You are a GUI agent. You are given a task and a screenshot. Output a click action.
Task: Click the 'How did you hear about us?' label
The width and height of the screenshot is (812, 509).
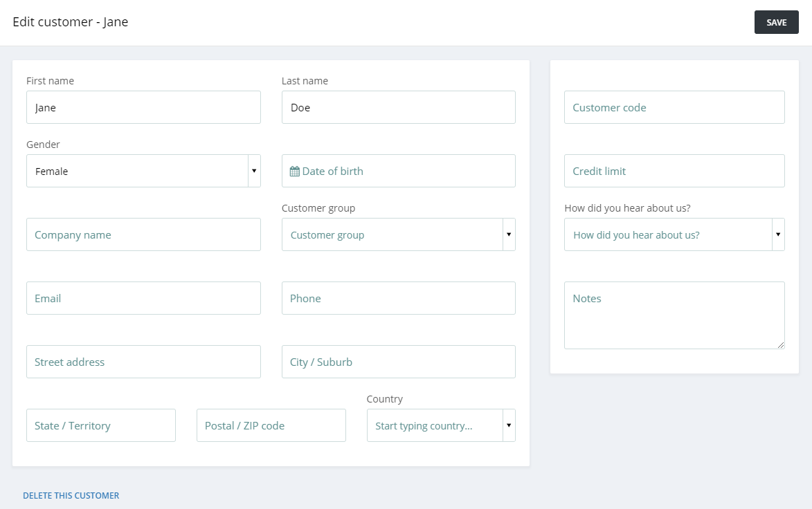coord(627,208)
